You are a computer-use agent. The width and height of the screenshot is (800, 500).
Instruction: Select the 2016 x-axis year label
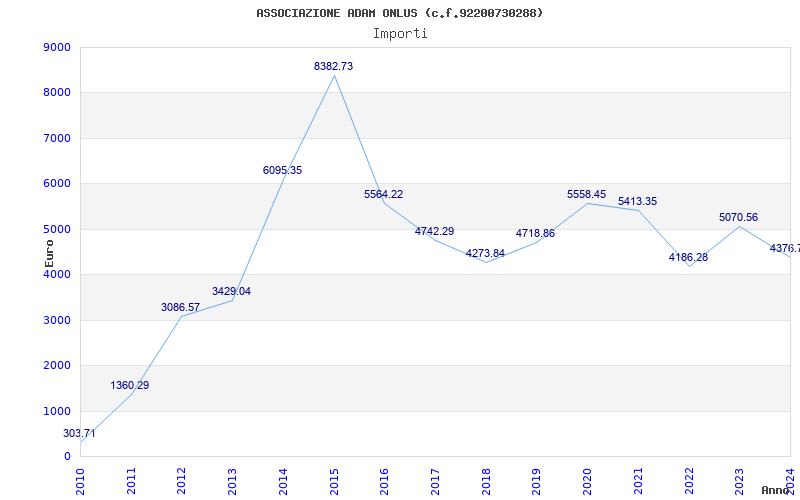click(x=385, y=481)
